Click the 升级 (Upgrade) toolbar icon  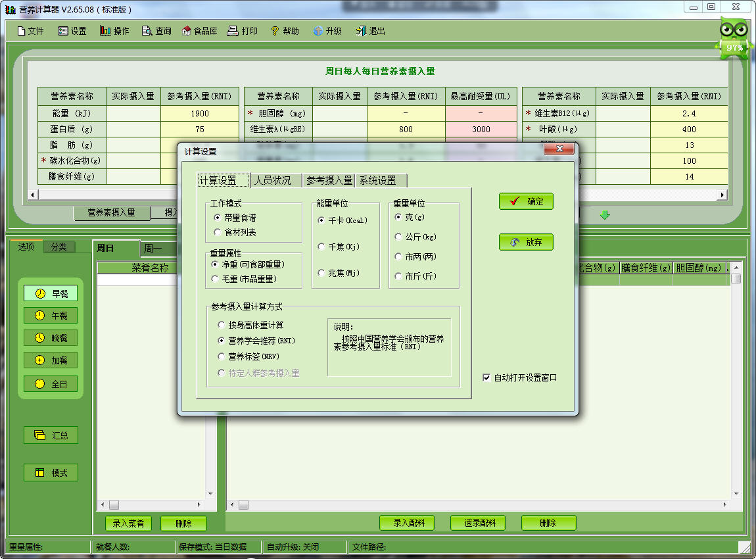(327, 31)
